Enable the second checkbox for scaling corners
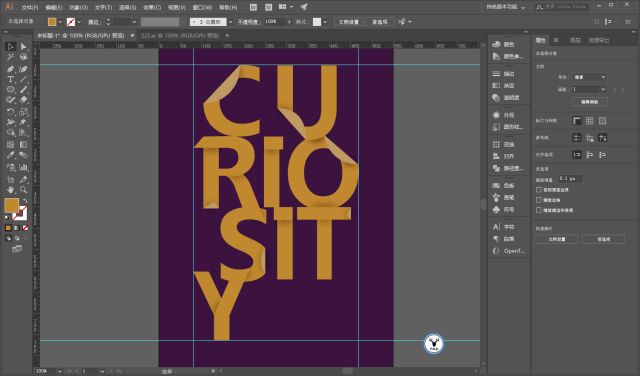Screen dimensions: 640x376 click(539, 200)
